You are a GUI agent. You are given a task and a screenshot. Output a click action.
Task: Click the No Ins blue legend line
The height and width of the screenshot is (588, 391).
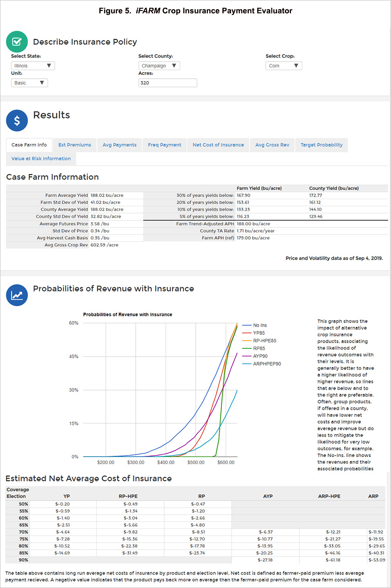247,325
